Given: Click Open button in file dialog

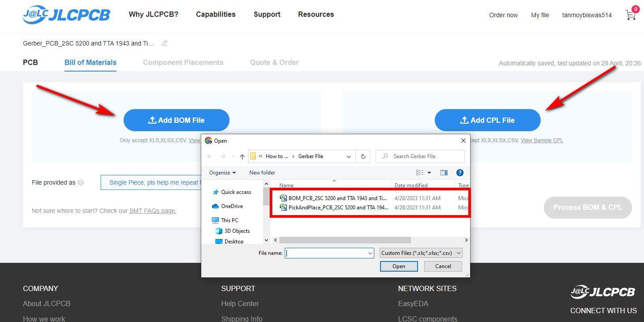Looking at the screenshot, I should [399, 266].
